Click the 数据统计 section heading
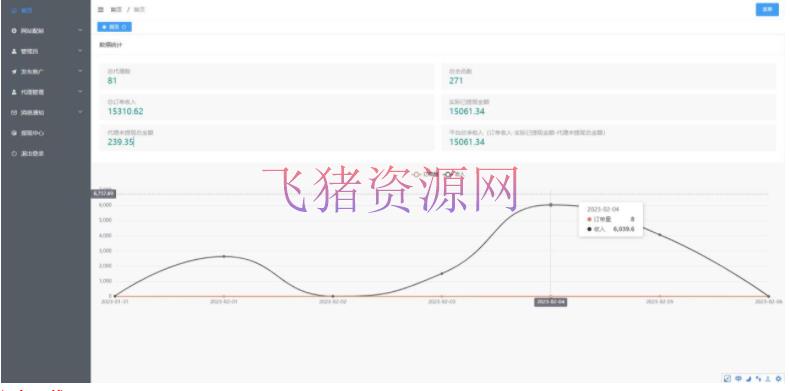The width and height of the screenshot is (790, 391). (x=110, y=45)
